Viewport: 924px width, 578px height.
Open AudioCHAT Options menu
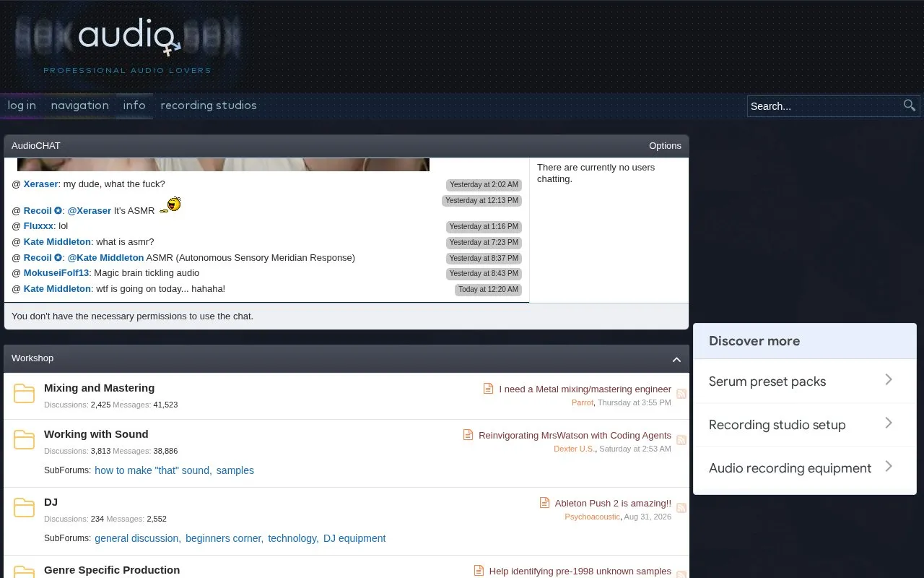(665, 146)
